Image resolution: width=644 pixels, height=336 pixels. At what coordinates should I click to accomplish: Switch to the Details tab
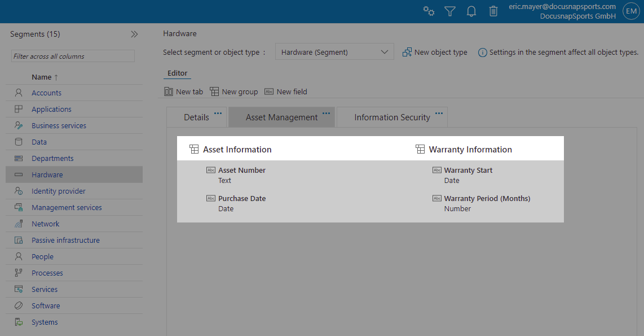click(196, 117)
